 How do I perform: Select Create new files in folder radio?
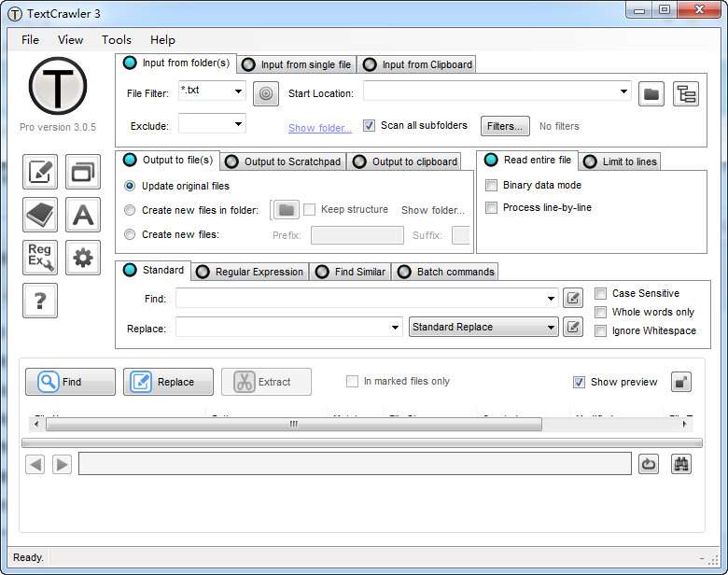(130, 210)
